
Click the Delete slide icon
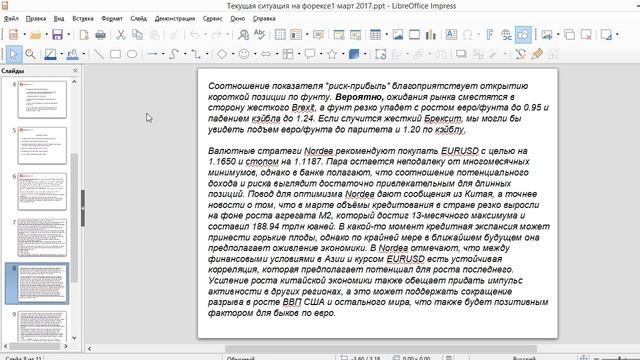click(587, 35)
